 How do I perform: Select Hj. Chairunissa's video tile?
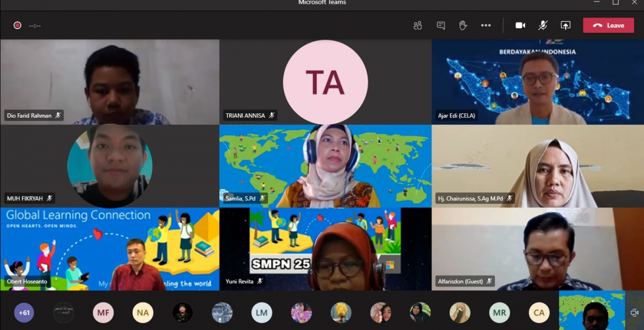click(538, 166)
